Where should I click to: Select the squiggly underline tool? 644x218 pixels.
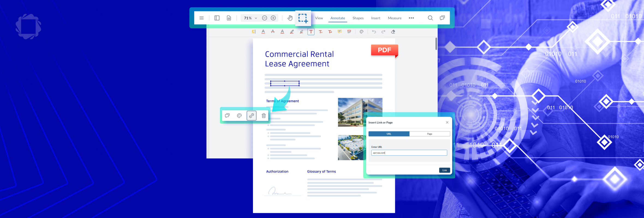tap(282, 32)
